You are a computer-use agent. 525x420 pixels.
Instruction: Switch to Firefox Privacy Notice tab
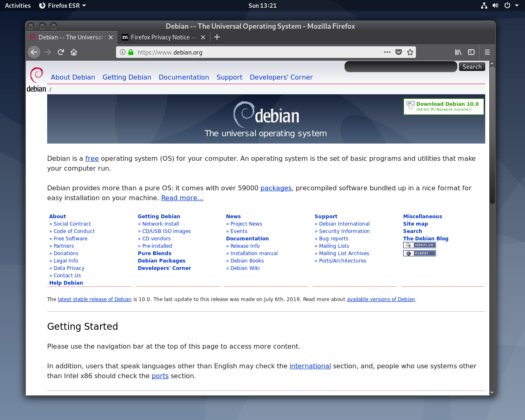[x=160, y=37]
